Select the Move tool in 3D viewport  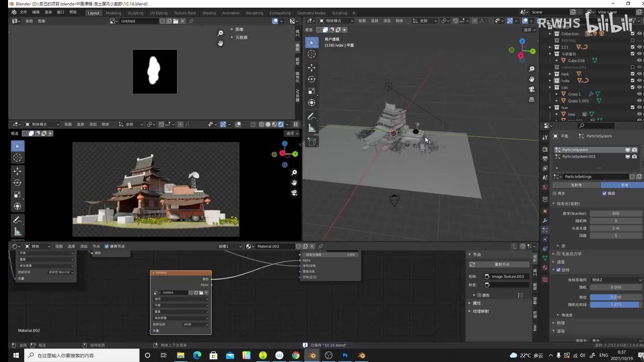311,67
